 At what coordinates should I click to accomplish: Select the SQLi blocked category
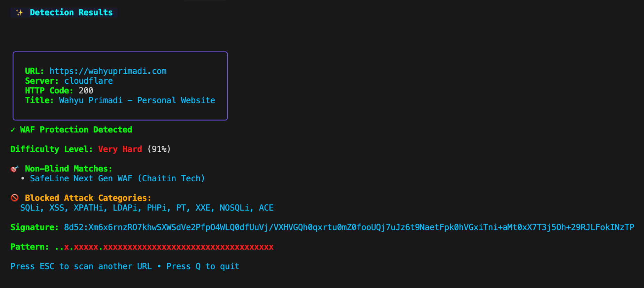pos(30,208)
